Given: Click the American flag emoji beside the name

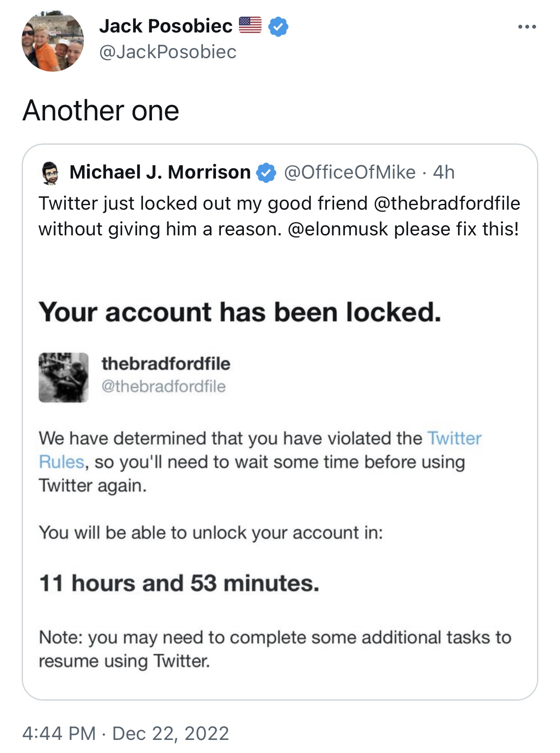Looking at the screenshot, I should click(x=250, y=25).
